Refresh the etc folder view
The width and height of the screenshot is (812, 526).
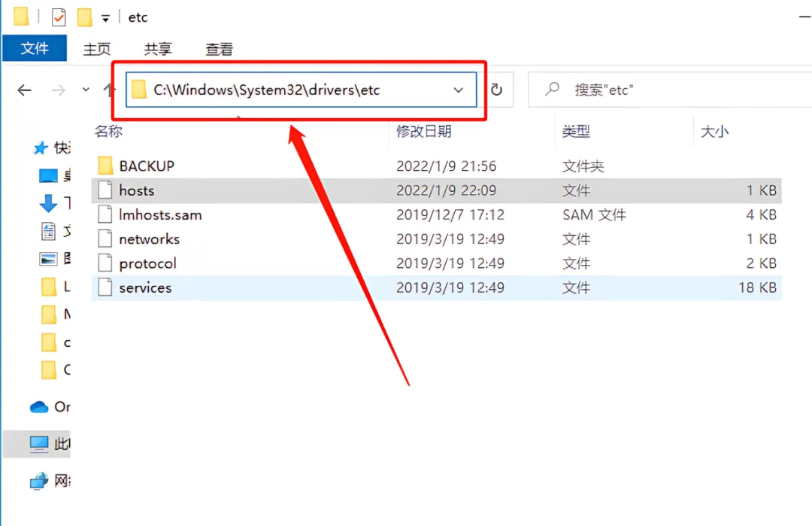coord(497,90)
